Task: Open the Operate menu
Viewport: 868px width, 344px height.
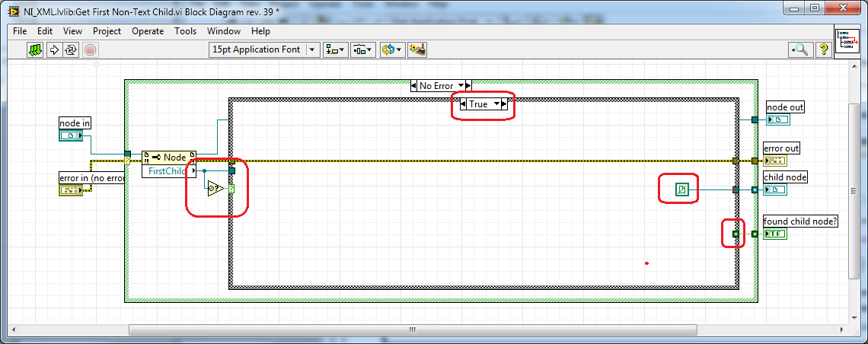Action: 148,31
